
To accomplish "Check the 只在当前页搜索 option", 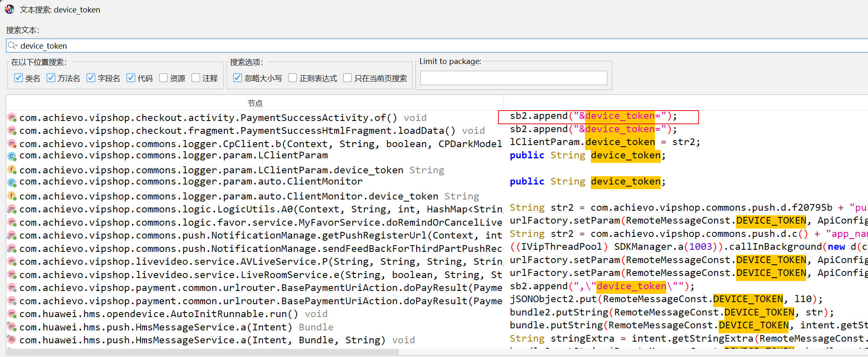I will pyautogui.click(x=347, y=78).
